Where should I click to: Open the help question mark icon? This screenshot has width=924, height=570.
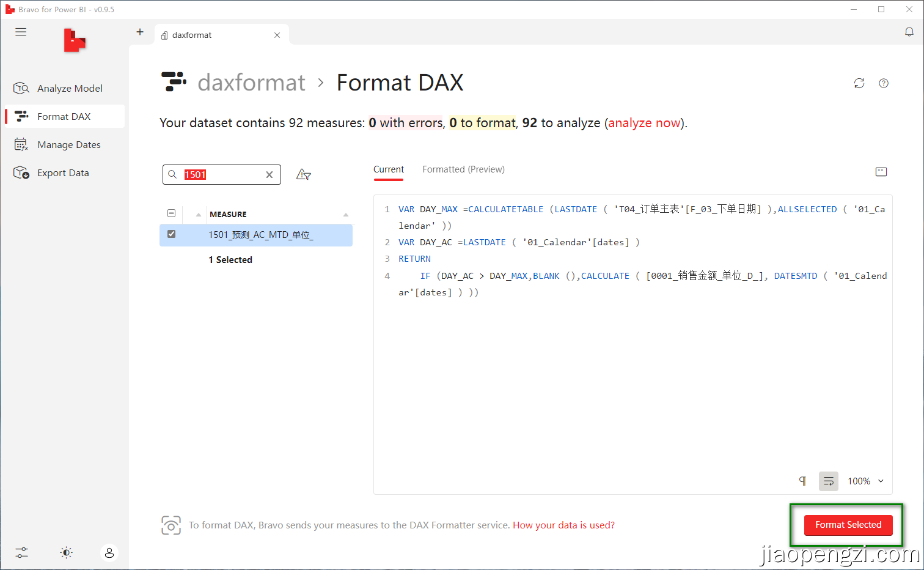pyautogui.click(x=884, y=83)
